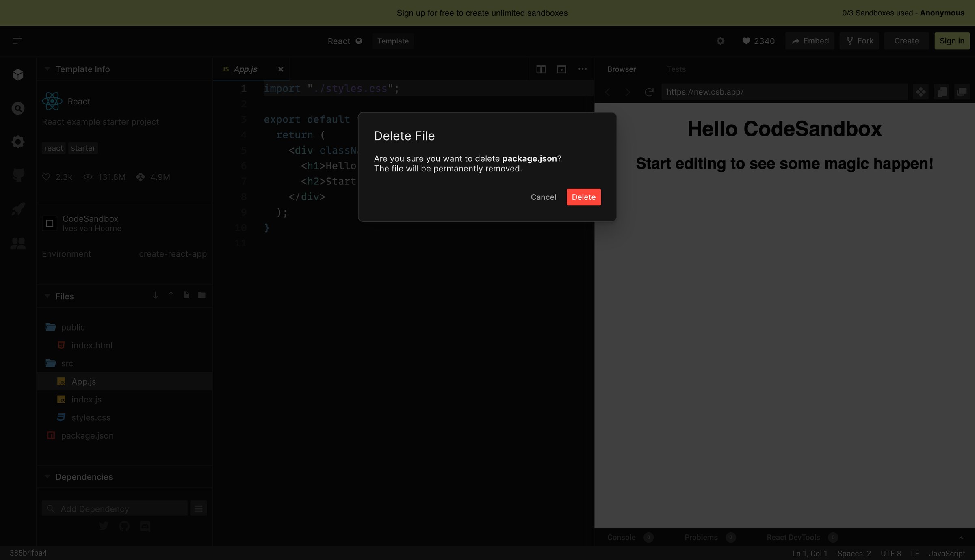Click Spaces: 2 in the status bar
Image resolution: width=975 pixels, height=560 pixels.
tap(854, 554)
